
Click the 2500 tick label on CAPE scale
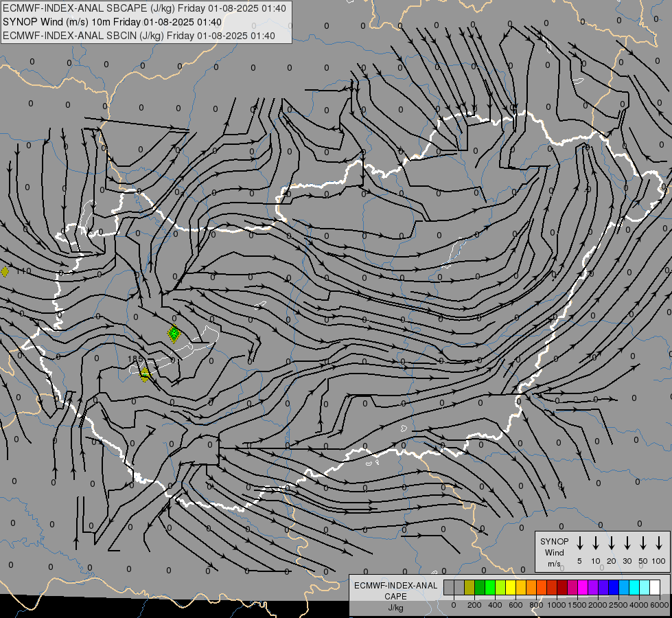618,605
